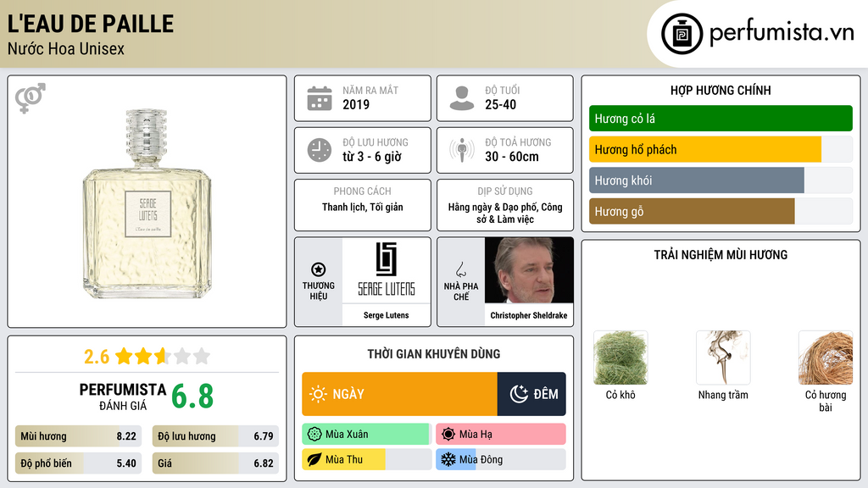
Task: Click the leaf icon for Mùa Thu
Action: pyautogui.click(x=314, y=460)
